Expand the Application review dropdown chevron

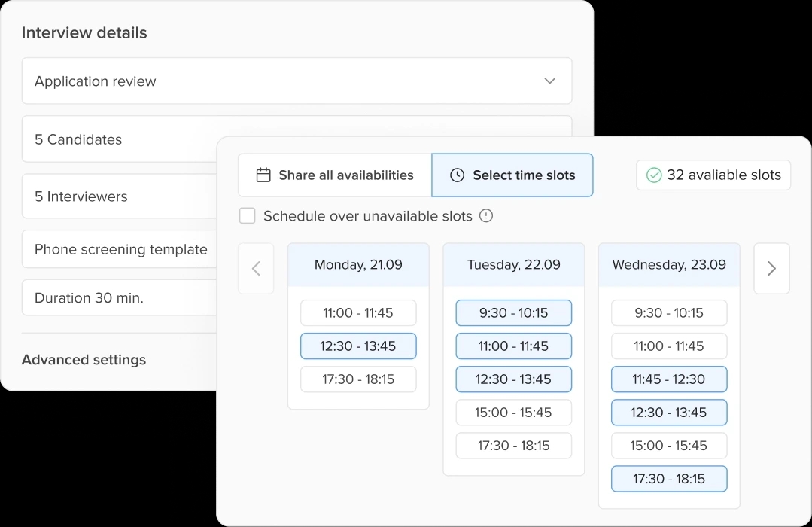pos(550,81)
